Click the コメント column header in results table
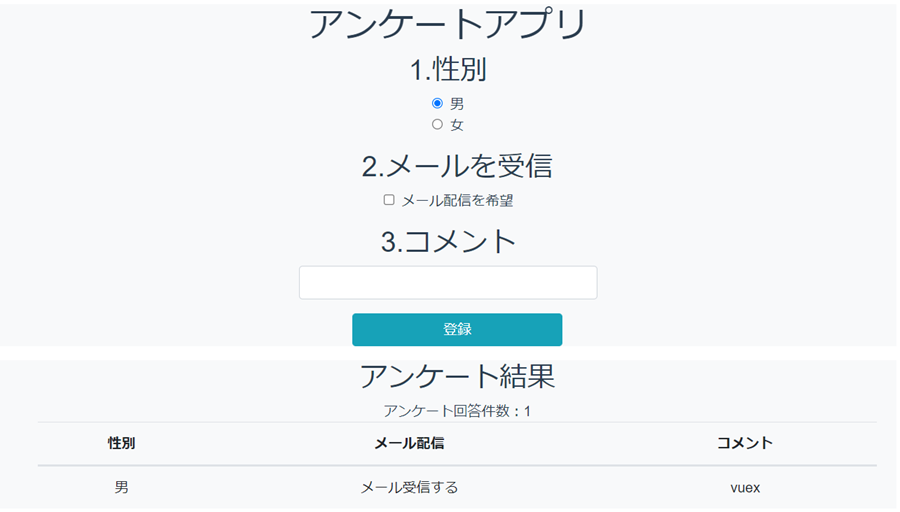900x512 pixels. pyautogui.click(x=745, y=443)
